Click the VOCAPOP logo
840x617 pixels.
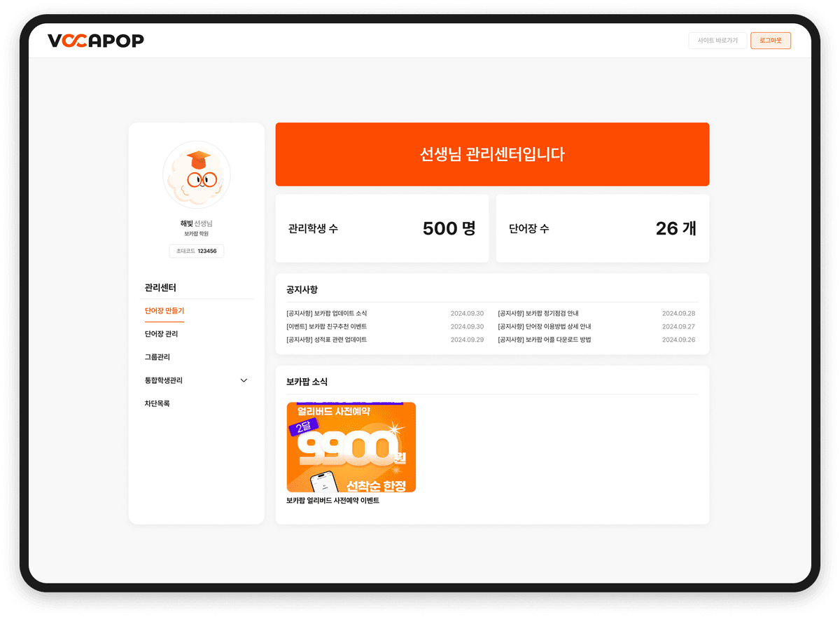(x=96, y=41)
